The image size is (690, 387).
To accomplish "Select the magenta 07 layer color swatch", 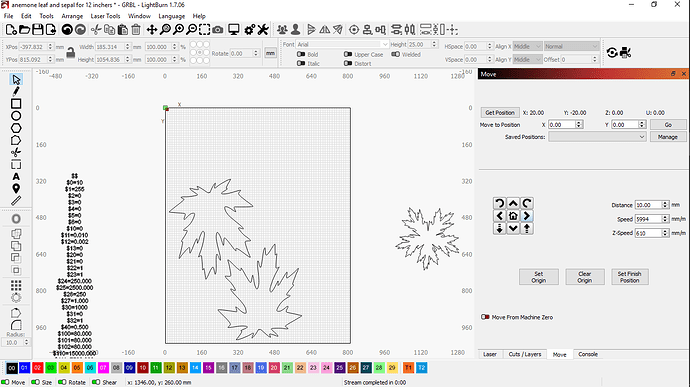I will pos(103,368).
